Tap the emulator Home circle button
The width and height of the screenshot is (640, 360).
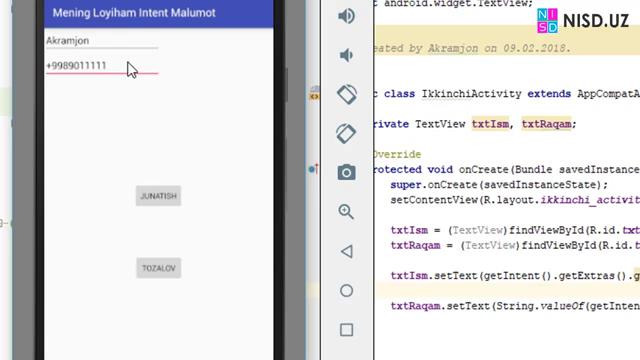point(347,291)
